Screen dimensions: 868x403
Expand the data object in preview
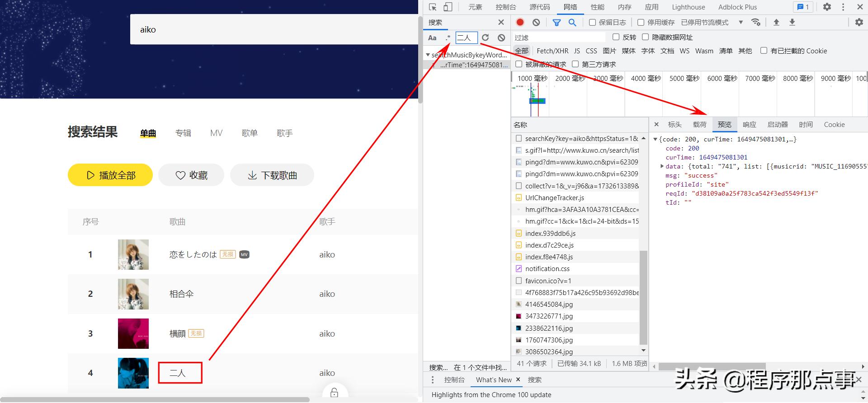pyautogui.click(x=662, y=166)
